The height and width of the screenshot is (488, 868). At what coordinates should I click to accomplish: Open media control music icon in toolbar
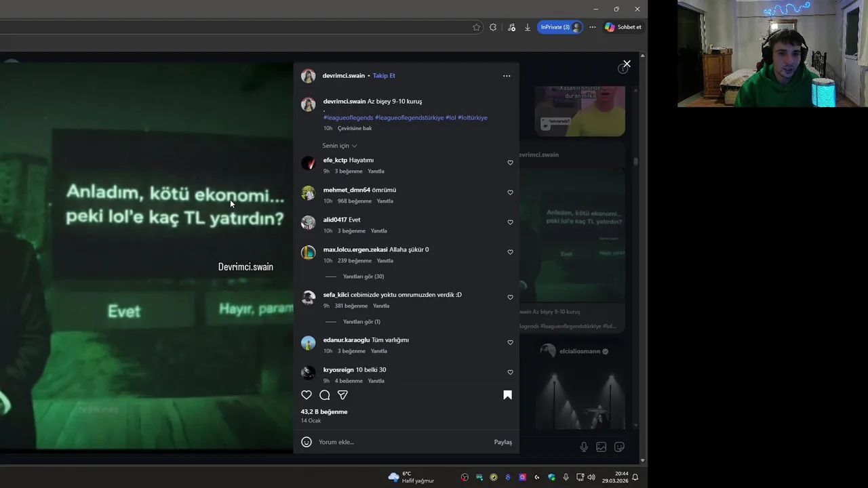511,27
